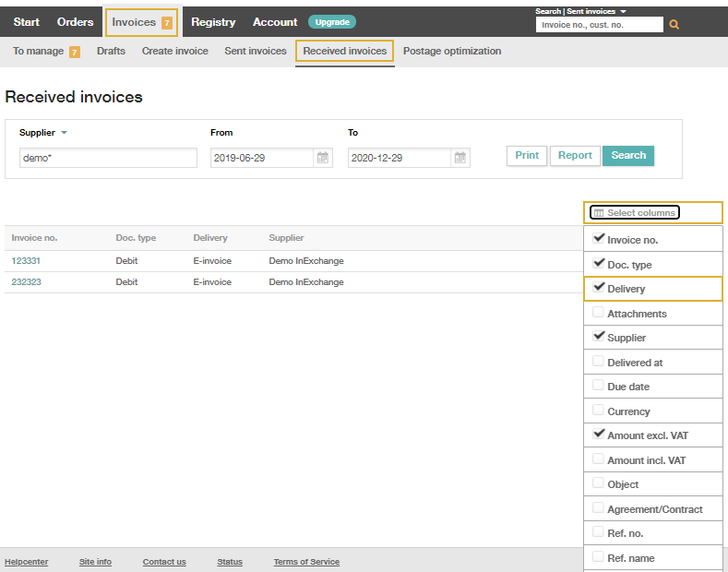The height and width of the screenshot is (572, 728).
Task: Open the Registry menu
Action: pos(213,22)
